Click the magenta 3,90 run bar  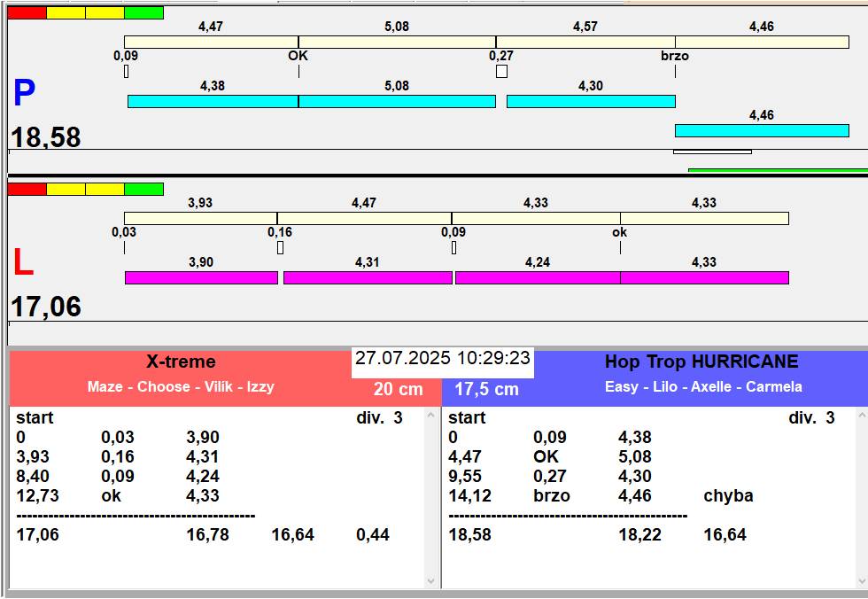point(201,278)
